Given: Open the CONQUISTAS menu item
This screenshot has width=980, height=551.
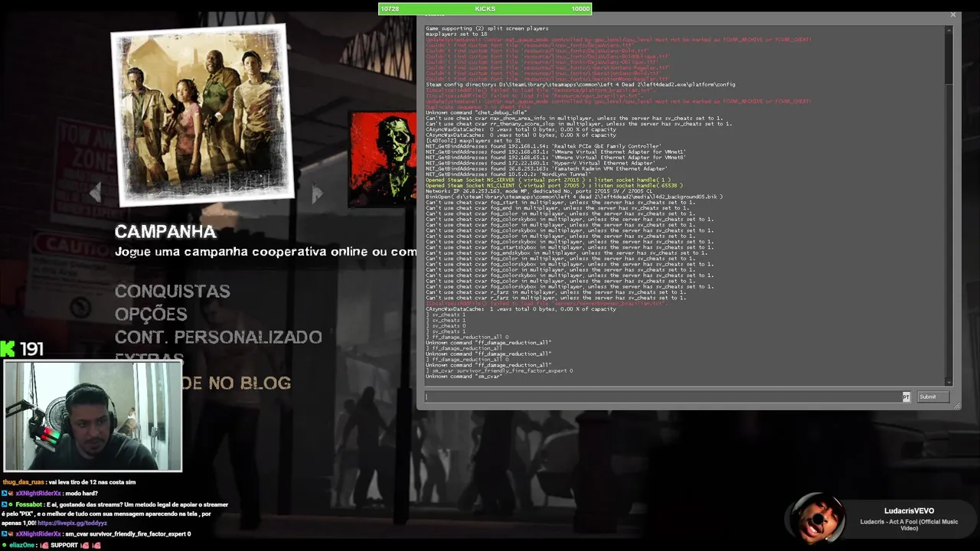Looking at the screenshot, I should tap(172, 291).
